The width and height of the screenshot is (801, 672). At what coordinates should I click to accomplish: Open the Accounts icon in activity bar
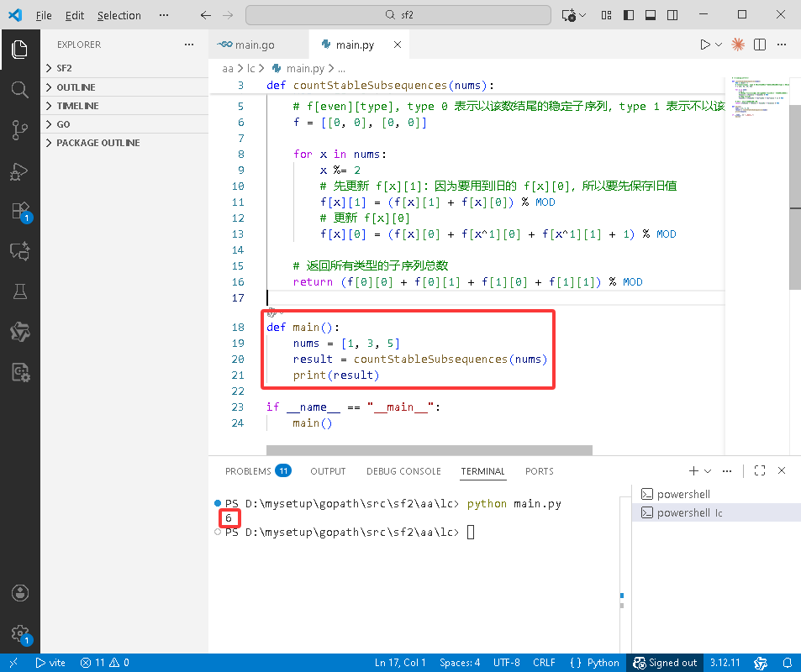pyautogui.click(x=19, y=593)
